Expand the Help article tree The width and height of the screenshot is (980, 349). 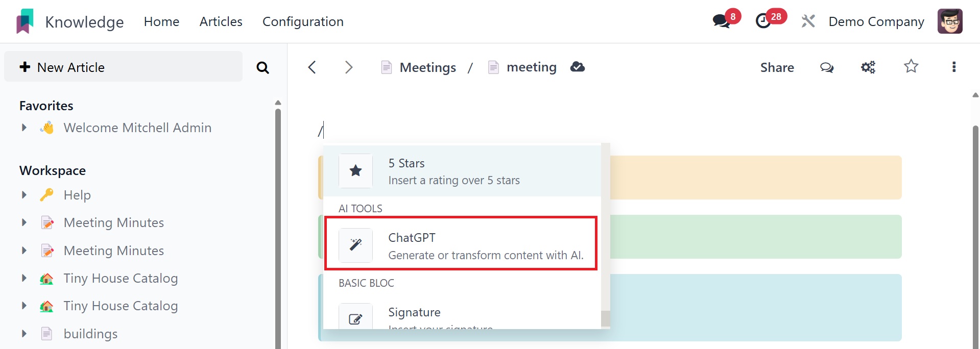[x=24, y=195]
